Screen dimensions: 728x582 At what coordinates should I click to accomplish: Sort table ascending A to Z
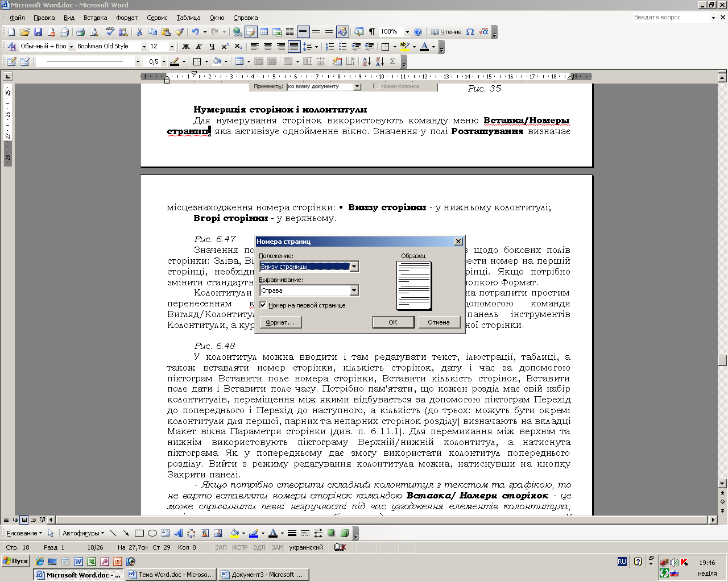(366, 61)
